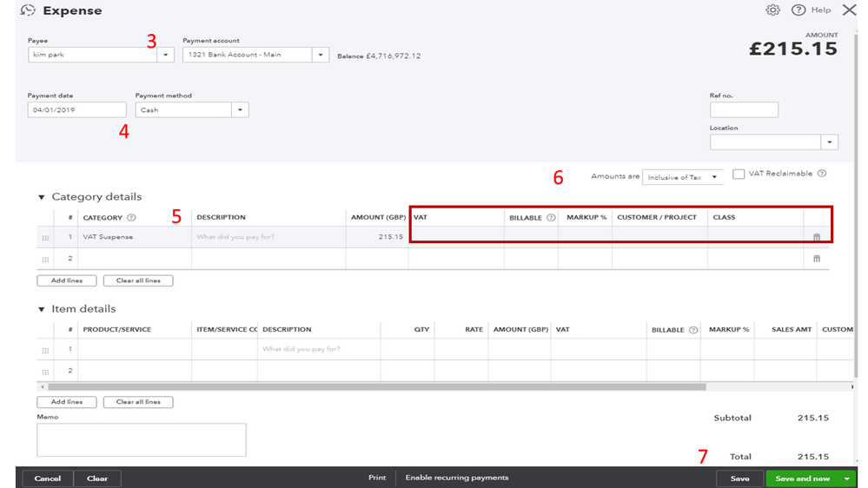Click description cell of item row 1
This screenshot has width=868, height=488.
319,349
